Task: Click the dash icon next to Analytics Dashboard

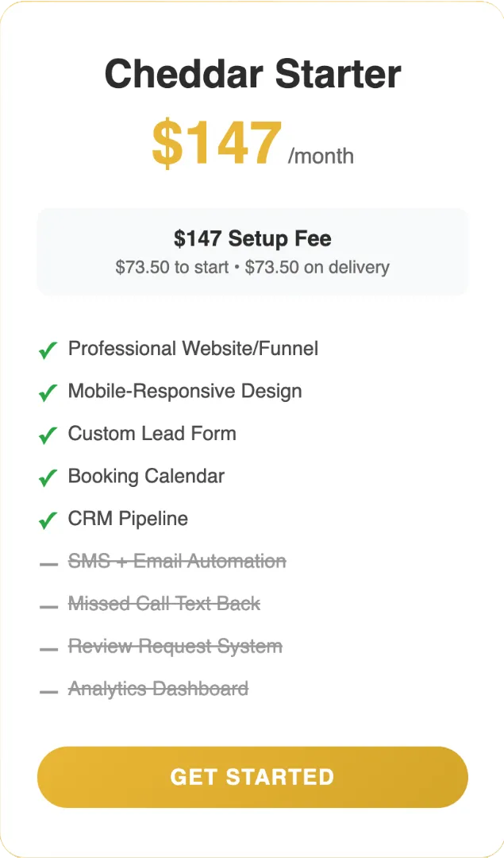Action: [x=48, y=692]
